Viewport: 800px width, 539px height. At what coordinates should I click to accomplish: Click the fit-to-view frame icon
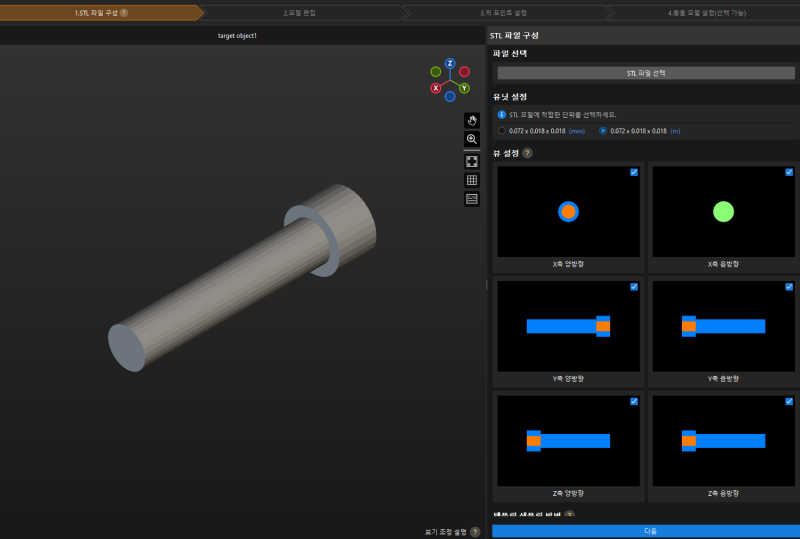click(x=471, y=162)
